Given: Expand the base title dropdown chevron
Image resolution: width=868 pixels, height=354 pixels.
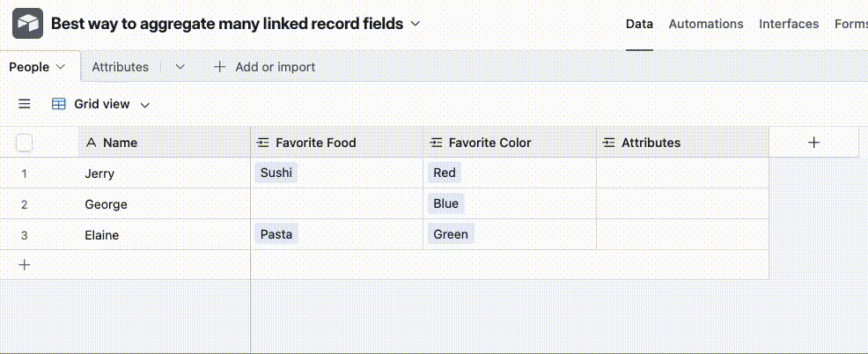Looking at the screenshot, I should pos(416,24).
